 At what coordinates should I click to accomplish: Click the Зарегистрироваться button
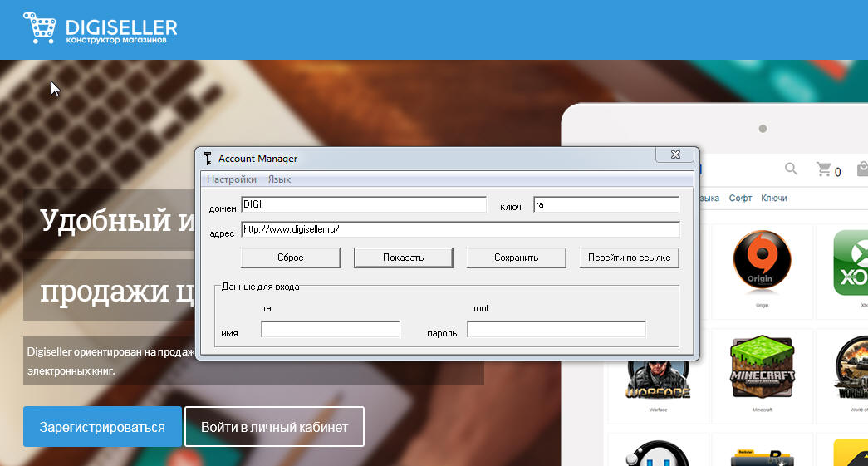[102, 427]
